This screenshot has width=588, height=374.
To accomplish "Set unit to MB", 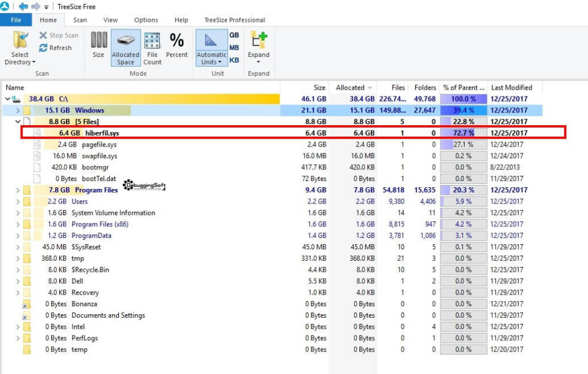I will [x=234, y=48].
